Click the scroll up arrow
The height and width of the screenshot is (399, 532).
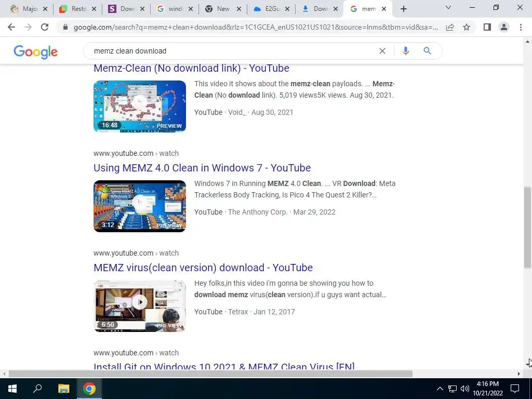528,42
